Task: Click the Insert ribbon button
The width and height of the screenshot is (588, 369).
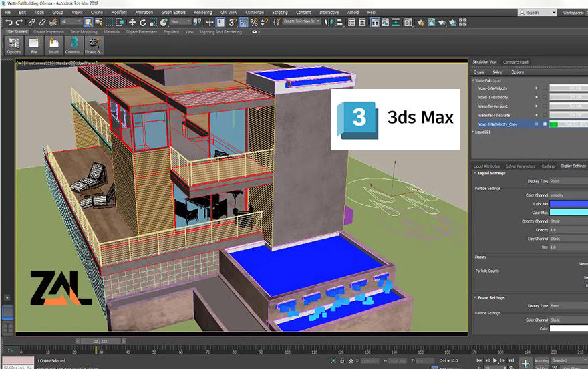Action: point(53,45)
